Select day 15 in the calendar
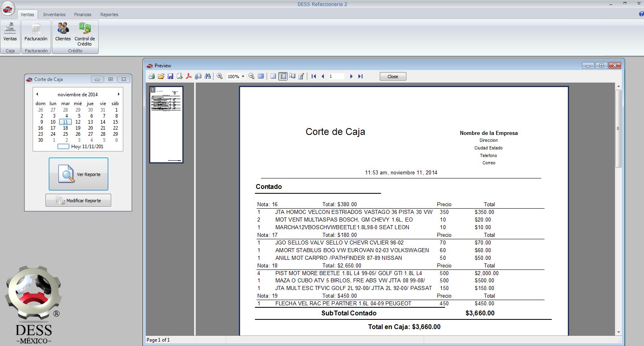This screenshot has height=346, width=644. [x=115, y=122]
